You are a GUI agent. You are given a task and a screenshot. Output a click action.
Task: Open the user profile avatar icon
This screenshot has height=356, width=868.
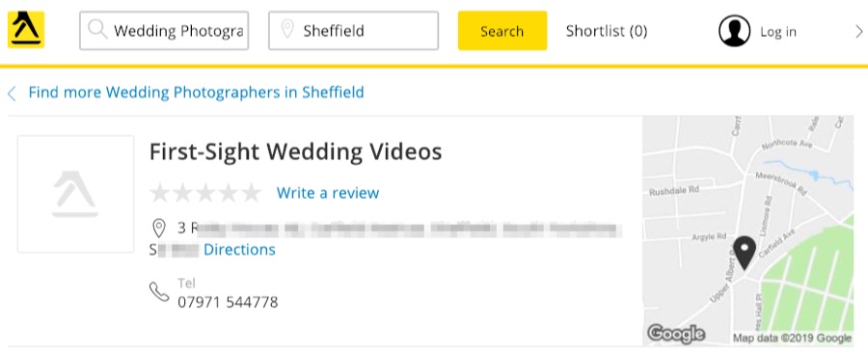click(734, 31)
